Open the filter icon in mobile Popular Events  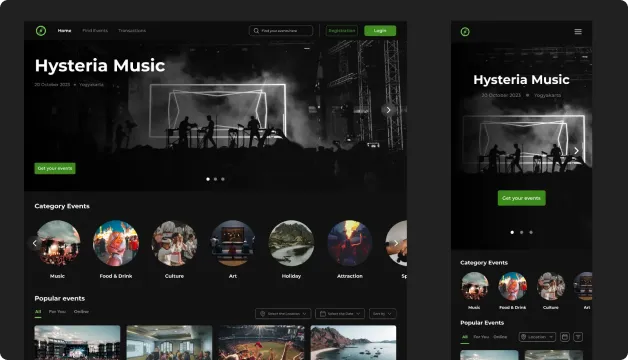coord(578,337)
